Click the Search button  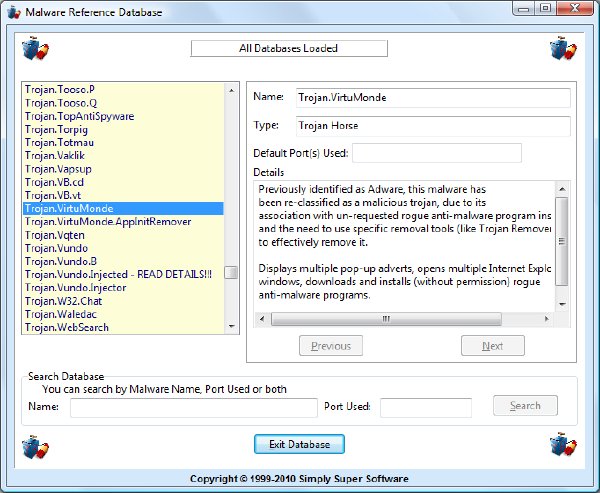point(525,405)
